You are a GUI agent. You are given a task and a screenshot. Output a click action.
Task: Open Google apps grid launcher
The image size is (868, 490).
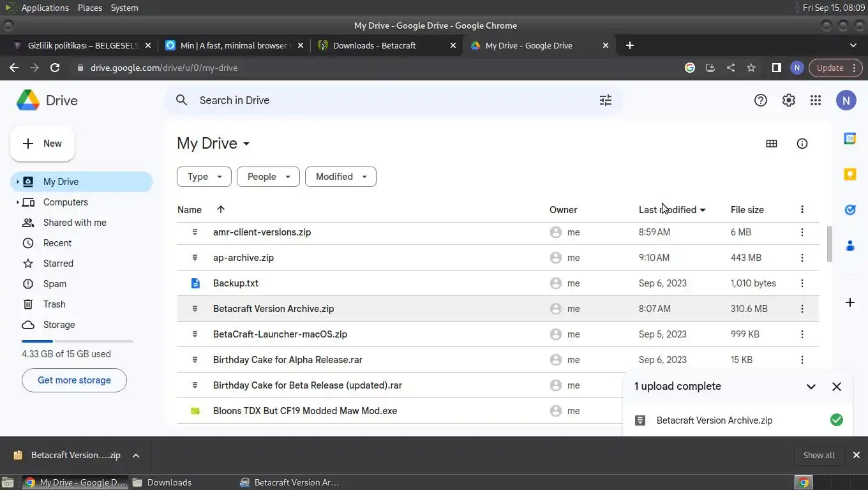pos(815,100)
